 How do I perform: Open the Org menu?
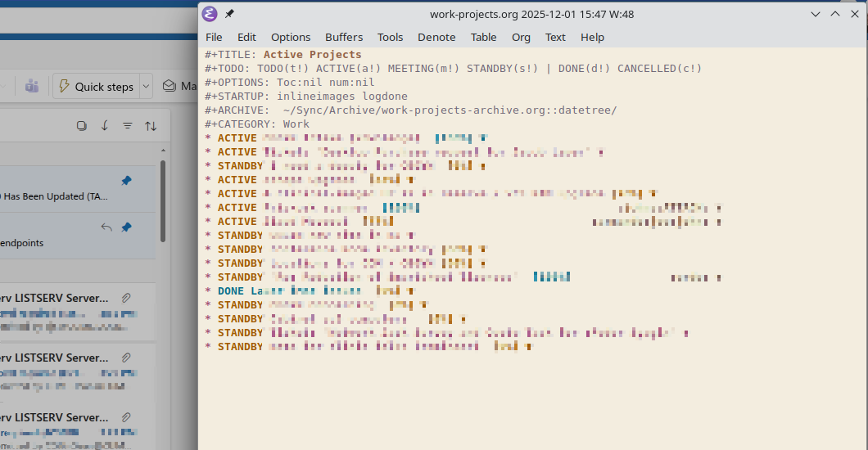(521, 37)
